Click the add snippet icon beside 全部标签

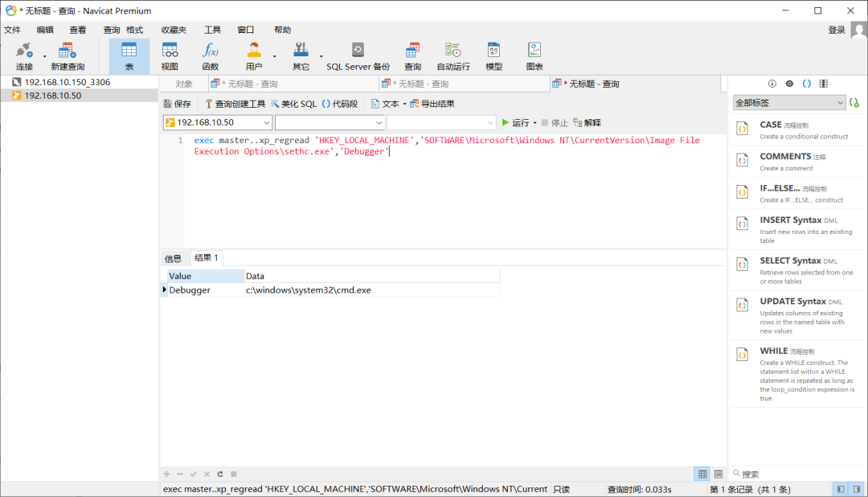point(854,103)
